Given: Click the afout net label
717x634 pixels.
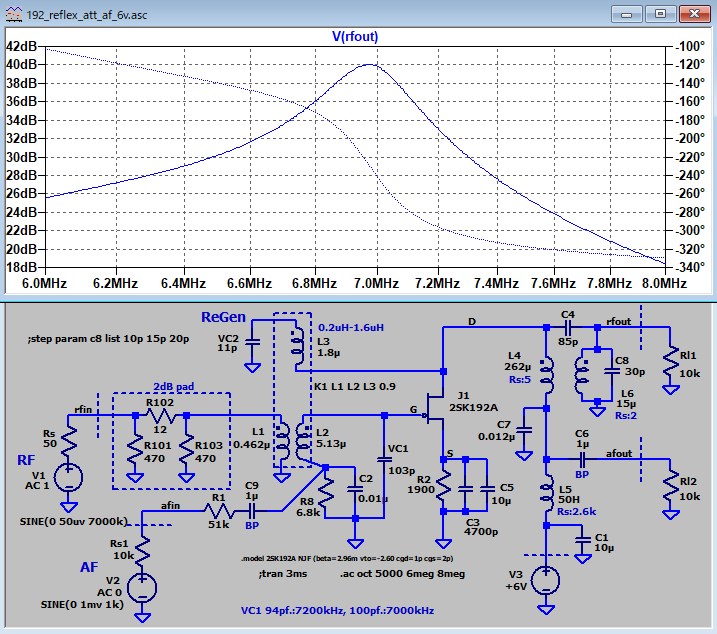Looking at the screenshot, I should (619, 453).
